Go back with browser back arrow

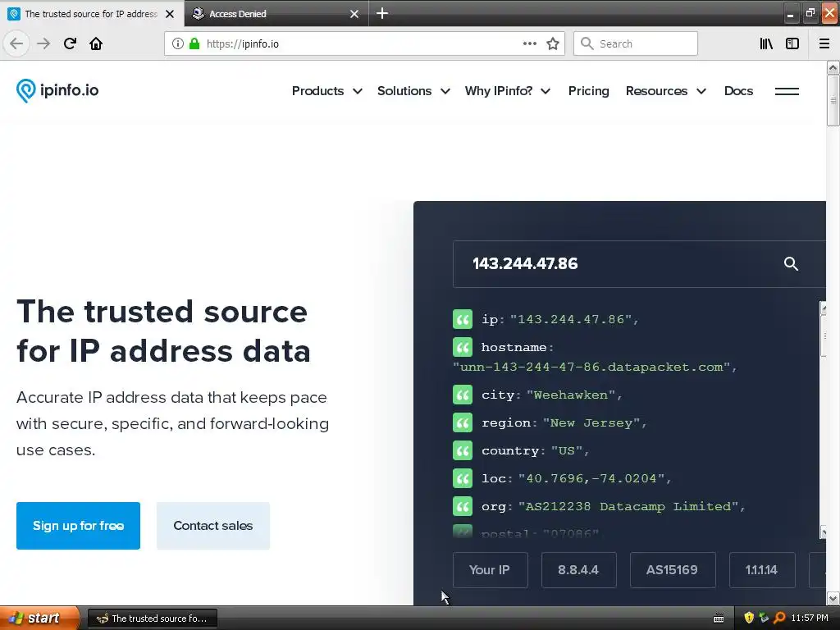coord(16,43)
